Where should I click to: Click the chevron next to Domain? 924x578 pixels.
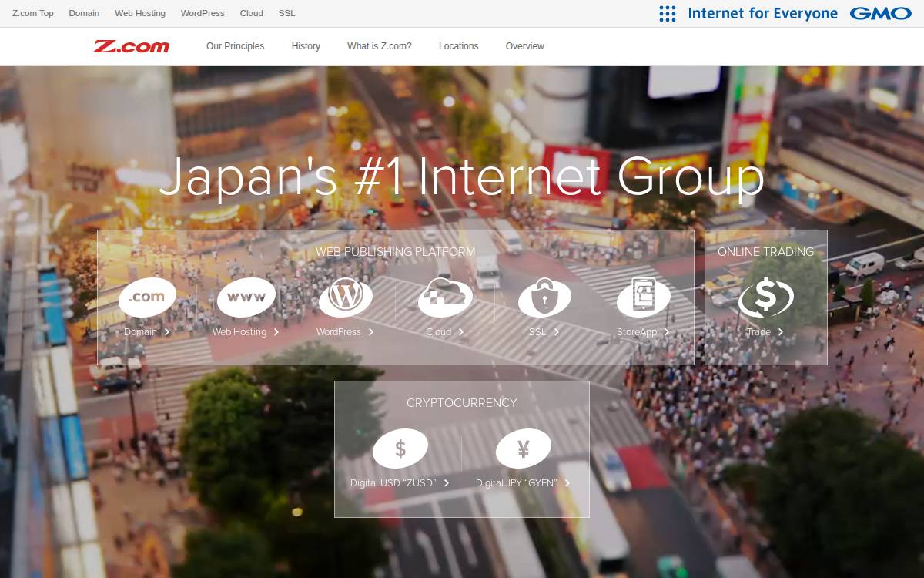pos(167,332)
